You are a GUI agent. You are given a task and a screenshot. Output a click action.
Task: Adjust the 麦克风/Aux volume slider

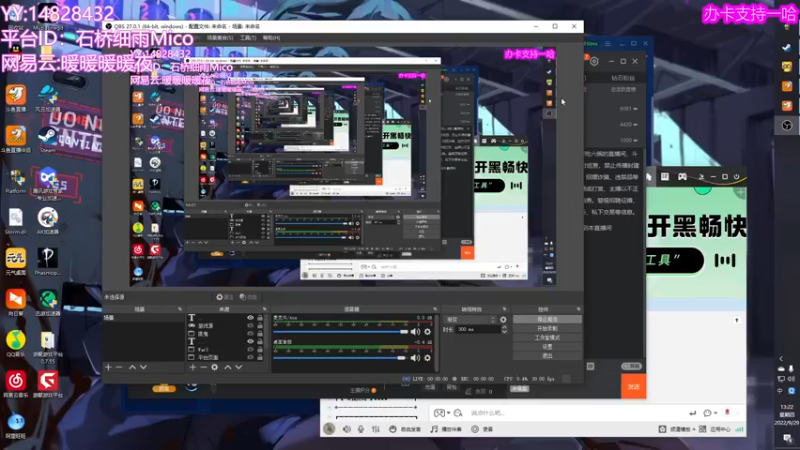[x=341, y=332]
